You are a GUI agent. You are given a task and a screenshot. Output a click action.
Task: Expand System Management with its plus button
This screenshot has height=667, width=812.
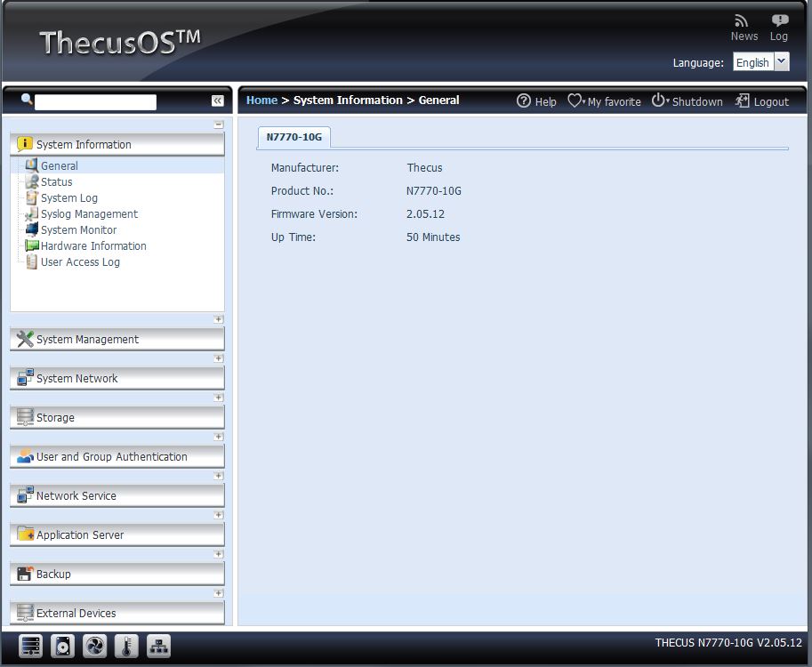[219, 319]
